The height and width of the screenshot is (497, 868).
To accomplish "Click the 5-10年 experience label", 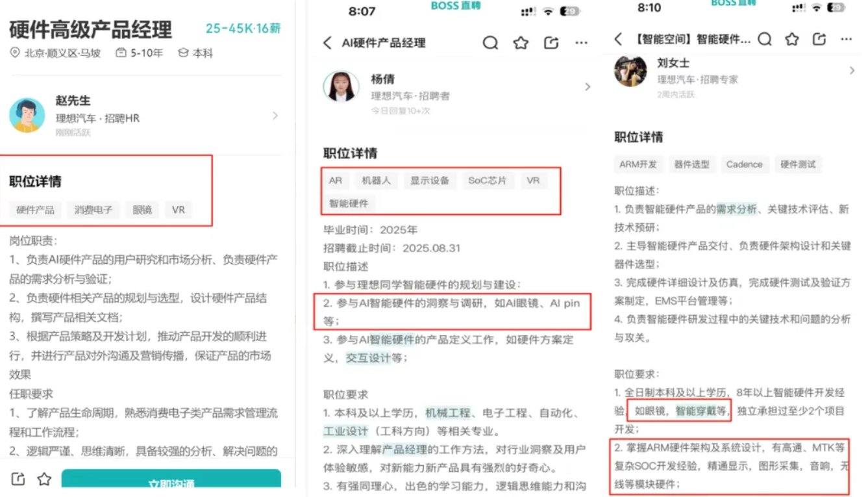I will click(x=139, y=53).
